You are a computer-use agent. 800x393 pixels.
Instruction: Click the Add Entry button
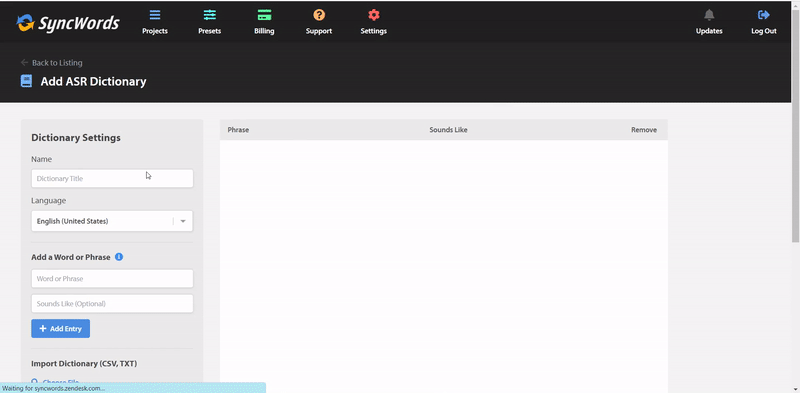(x=61, y=329)
